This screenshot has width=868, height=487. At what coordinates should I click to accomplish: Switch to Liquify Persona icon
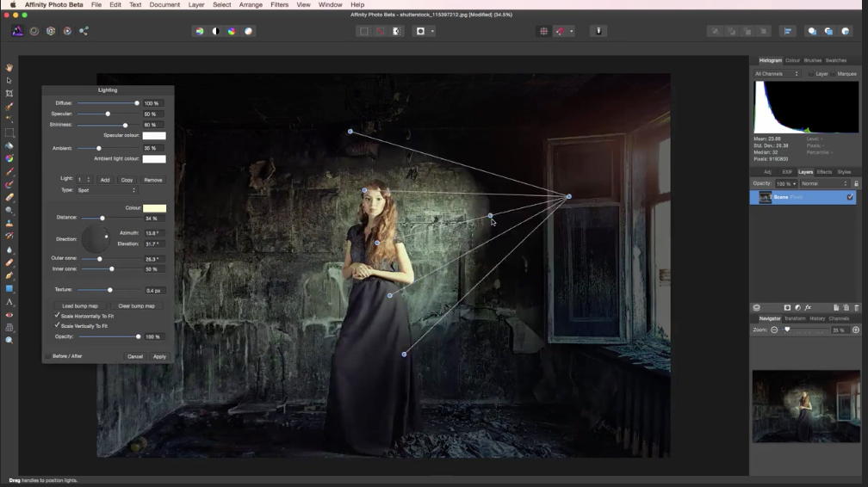(x=34, y=31)
